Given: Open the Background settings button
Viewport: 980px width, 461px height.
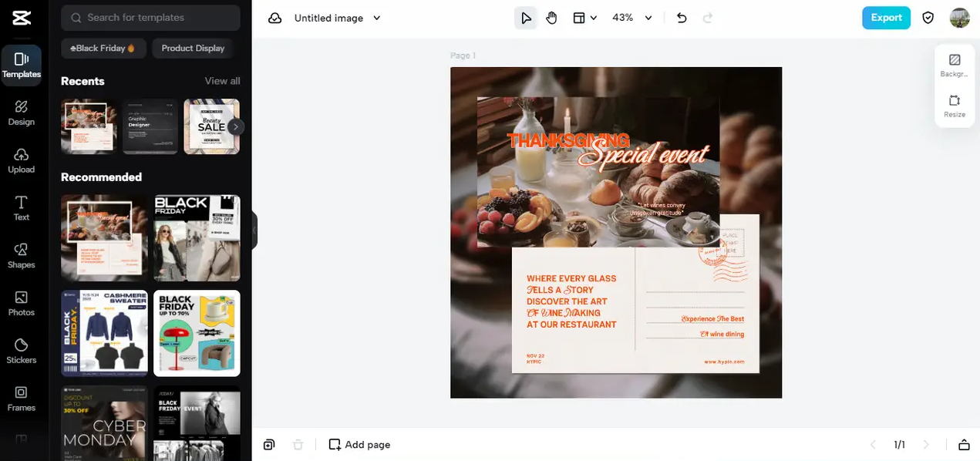Looking at the screenshot, I should tap(954, 66).
